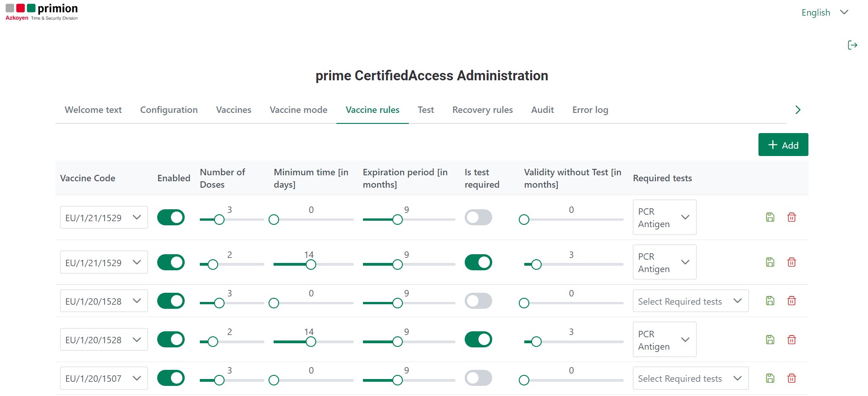Click the primion logo
This screenshot has height=396, width=868.
click(42, 12)
